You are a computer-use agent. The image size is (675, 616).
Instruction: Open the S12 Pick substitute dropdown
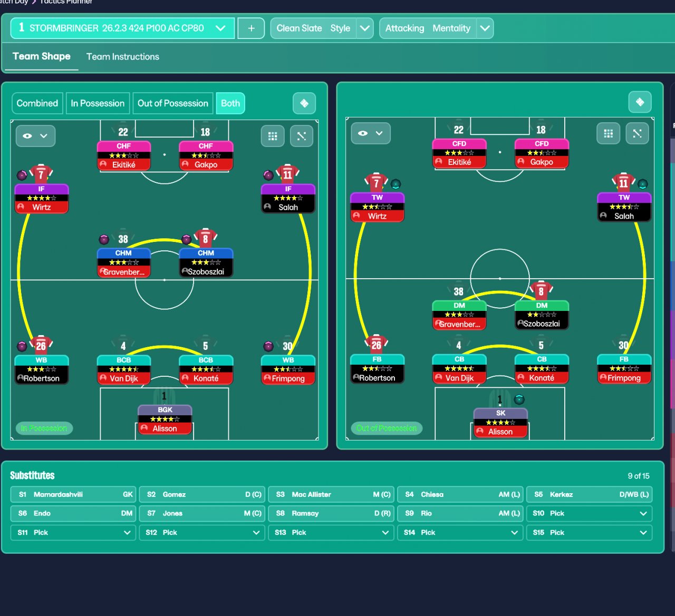point(202,532)
